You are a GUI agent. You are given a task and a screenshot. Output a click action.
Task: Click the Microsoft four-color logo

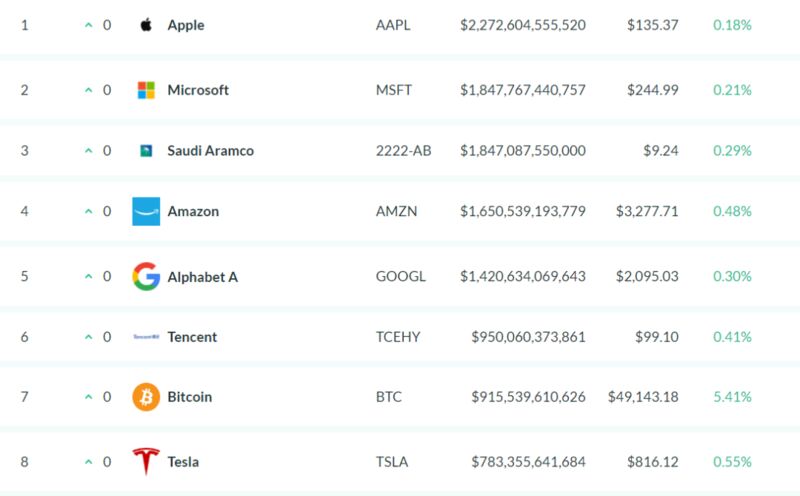point(146,90)
